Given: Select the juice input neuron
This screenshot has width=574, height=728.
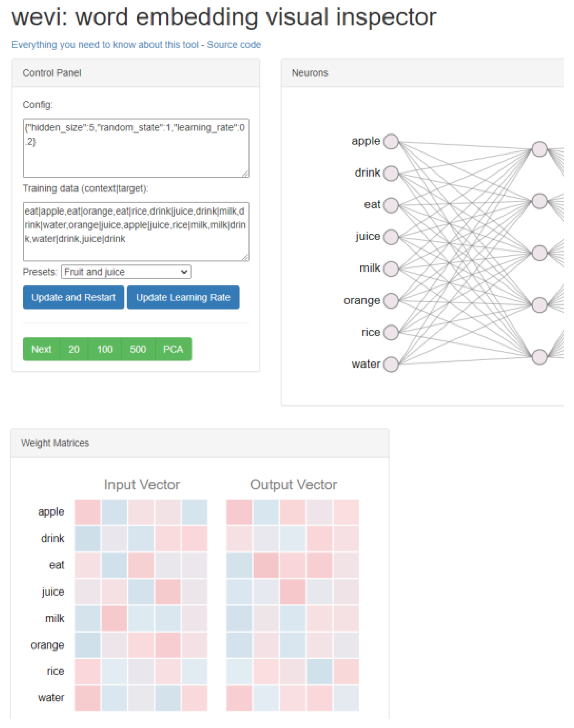Looking at the screenshot, I should coord(390,237).
